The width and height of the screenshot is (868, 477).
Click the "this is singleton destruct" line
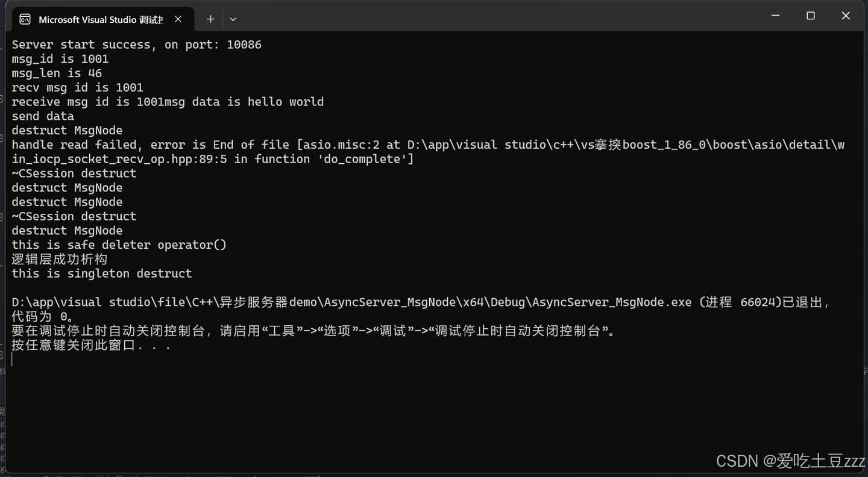click(102, 273)
